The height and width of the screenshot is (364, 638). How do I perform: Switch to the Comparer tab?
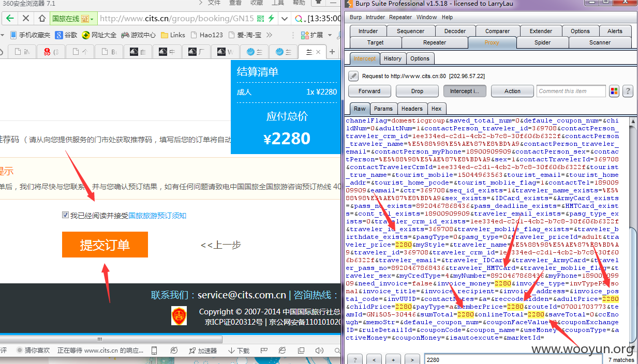tap(497, 31)
